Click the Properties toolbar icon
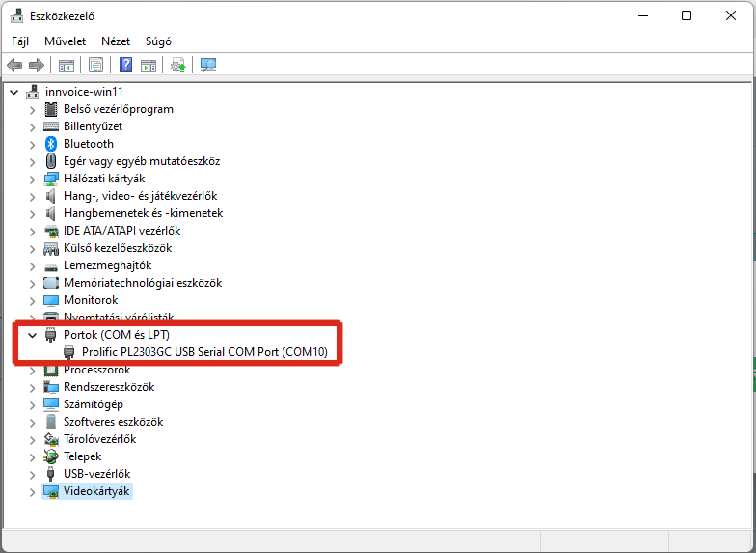Image resolution: width=756 pixels, height=553 pixels. [x=96, y=66]
